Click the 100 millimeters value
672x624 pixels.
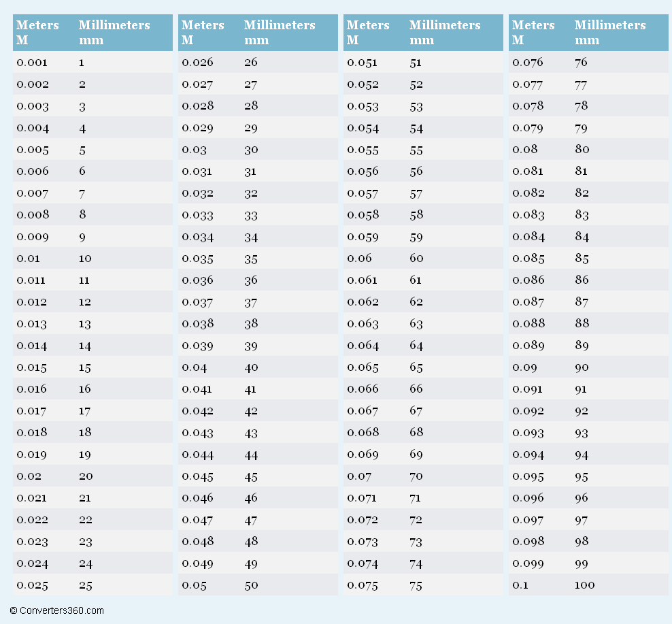584,585
